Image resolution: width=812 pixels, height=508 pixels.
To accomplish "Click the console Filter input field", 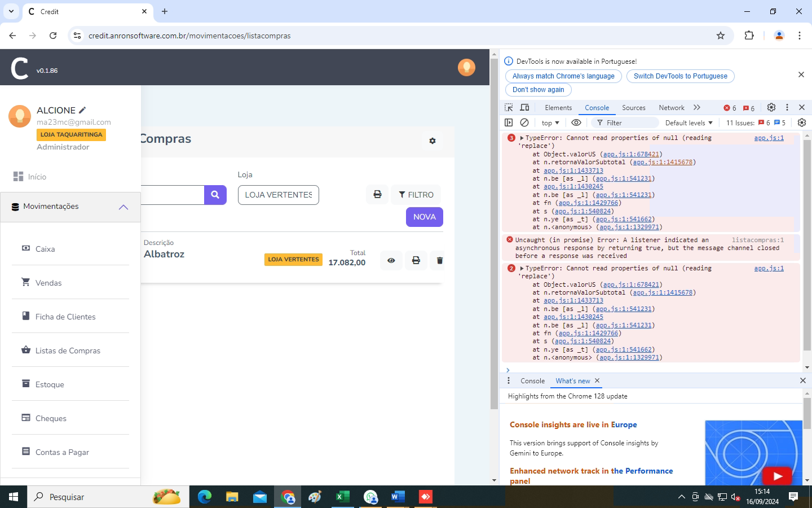I will (x=629, y=122).
